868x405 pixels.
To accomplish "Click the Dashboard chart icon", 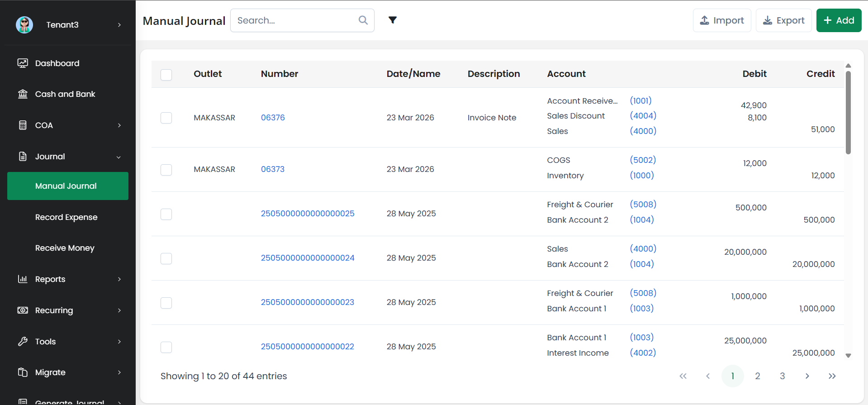I will [23, 63].
